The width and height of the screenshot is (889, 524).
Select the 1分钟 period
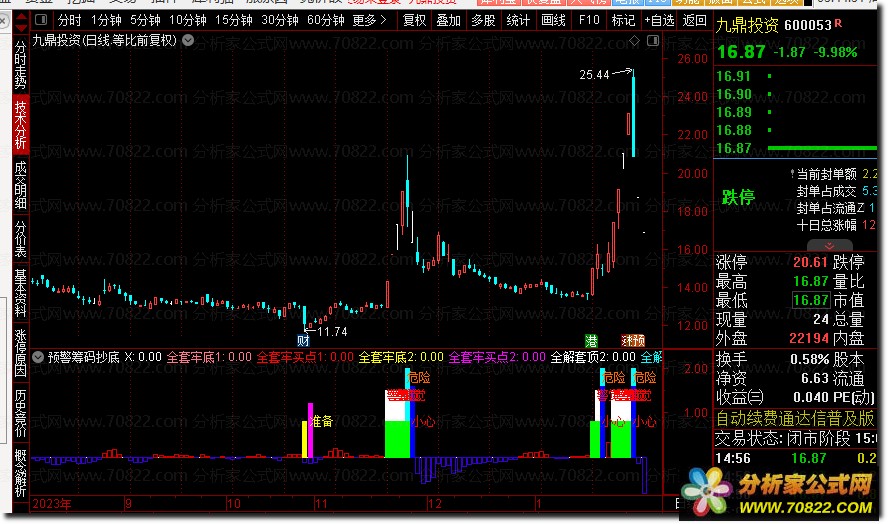[106, 20]
